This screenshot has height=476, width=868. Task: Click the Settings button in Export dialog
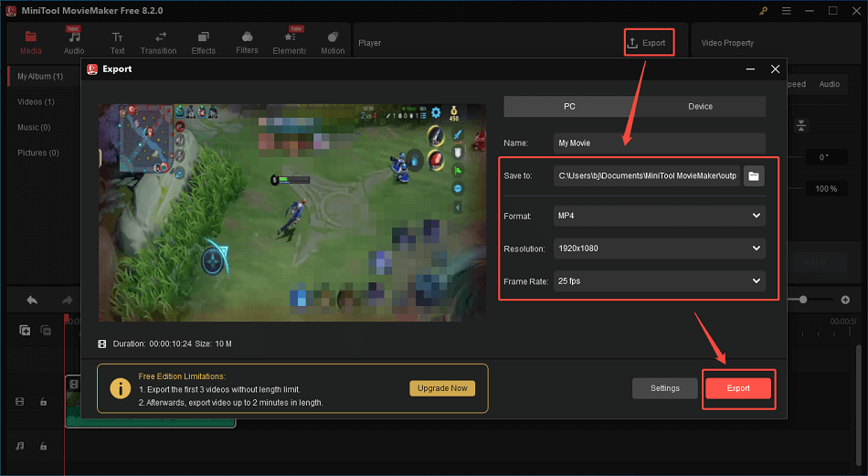(x=665, y=388)
